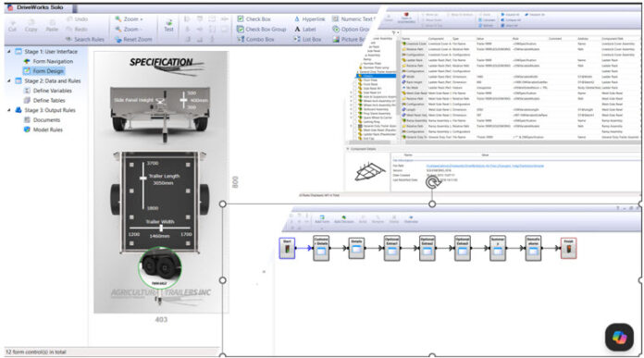Add a Combo Box control
Image resolution: width=644 pixels, height=358 pixels.
255,40
